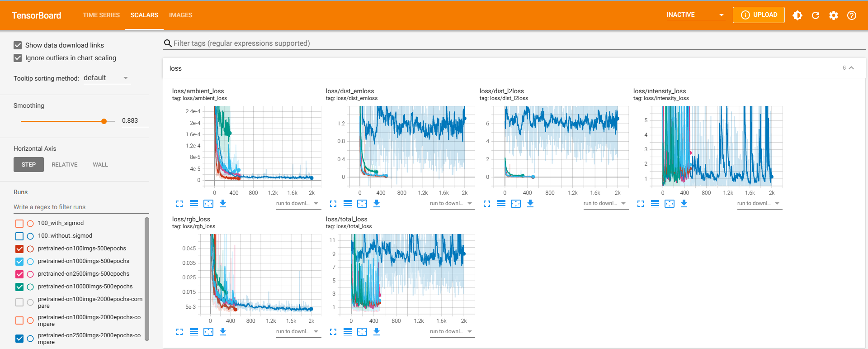
Task: Toggle the pretrained-on2500imgs-2000epochs-compare run checkbox
Action: 19,339
